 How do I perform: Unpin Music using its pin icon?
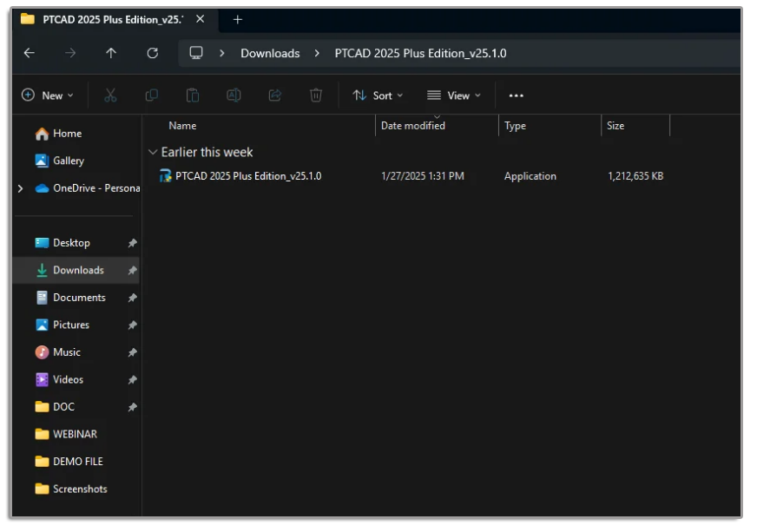(x=132, y=353)
